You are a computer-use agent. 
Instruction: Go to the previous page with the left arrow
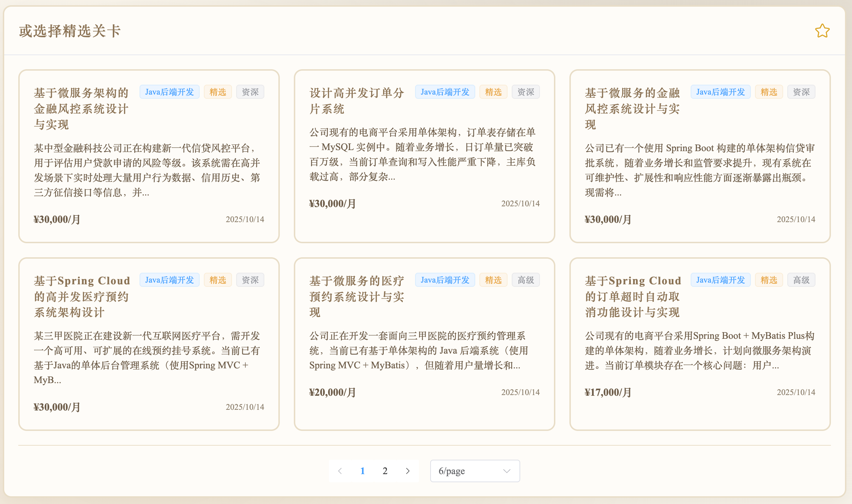pyautogui.click(x=340, y=471)
